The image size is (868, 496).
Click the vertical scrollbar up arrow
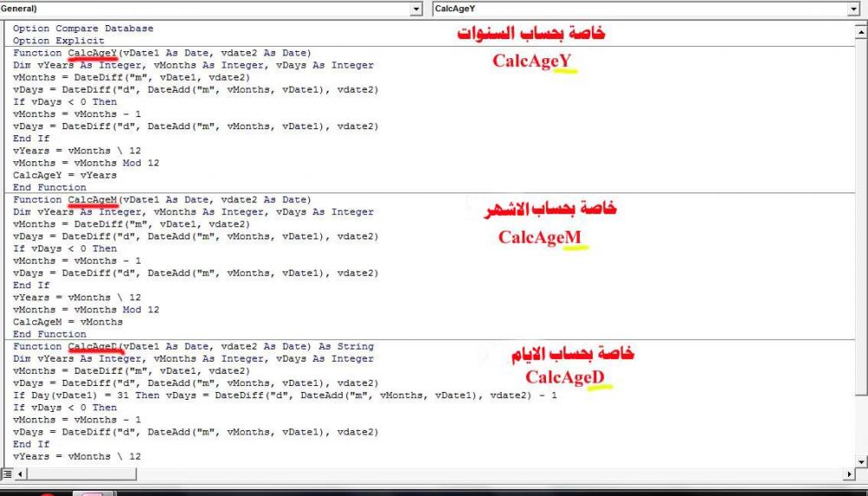coord(861,33)
